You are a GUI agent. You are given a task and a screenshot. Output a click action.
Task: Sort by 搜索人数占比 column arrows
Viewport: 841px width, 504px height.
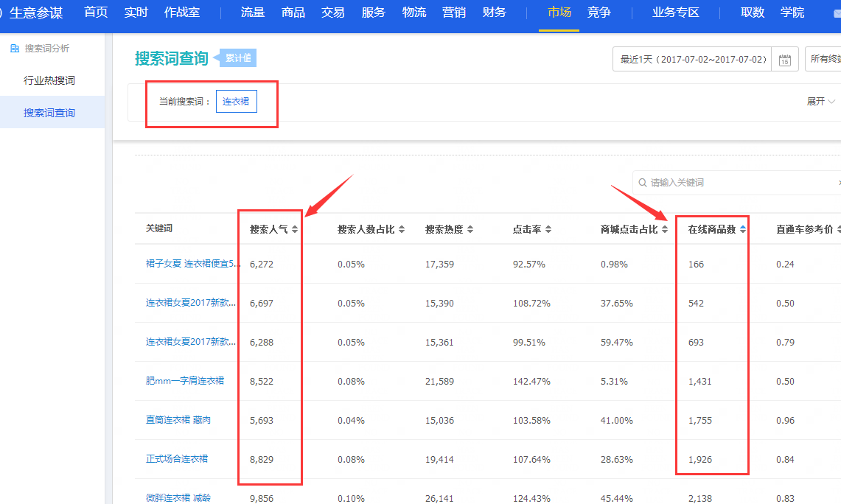402,229
